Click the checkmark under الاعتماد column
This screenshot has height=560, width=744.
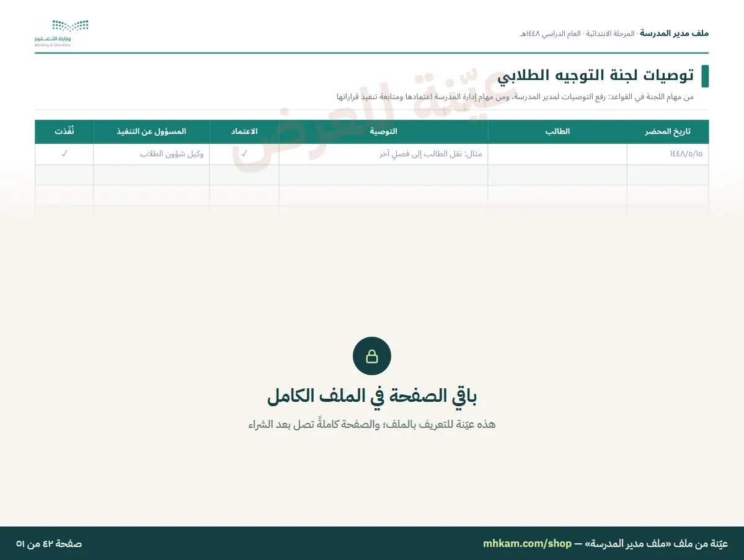(x=244, y=154)
